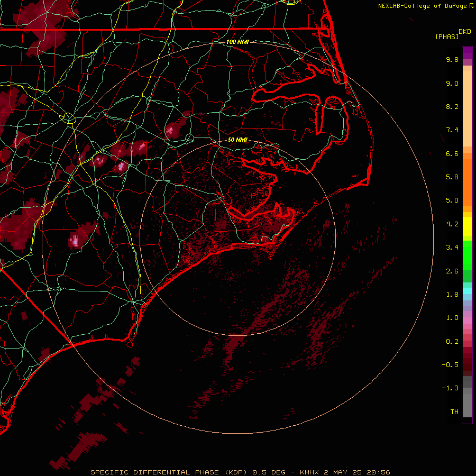Click the 5.0 legend label

[x=452, y=200]
